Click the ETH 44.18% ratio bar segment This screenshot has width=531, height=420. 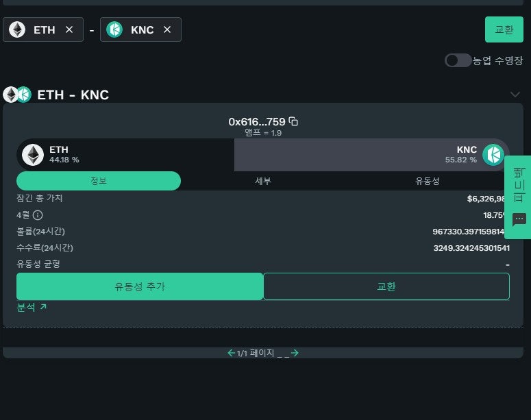(125, 155)
